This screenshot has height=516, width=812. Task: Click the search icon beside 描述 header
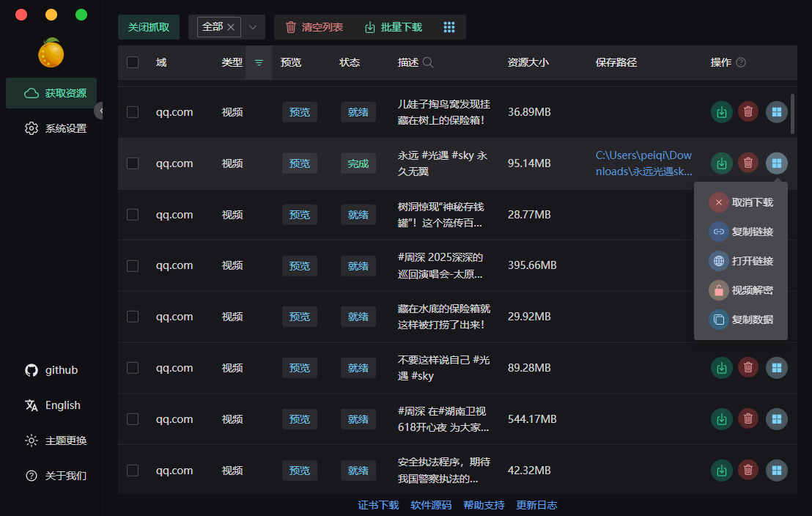pyautogui.click(x=428, y=62)
